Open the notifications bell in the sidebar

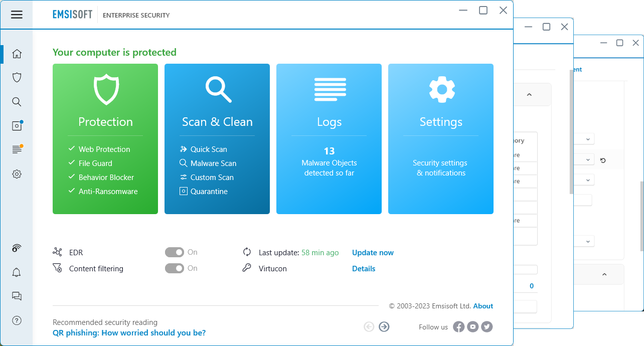pyautogui.click(x=17, y=272)
